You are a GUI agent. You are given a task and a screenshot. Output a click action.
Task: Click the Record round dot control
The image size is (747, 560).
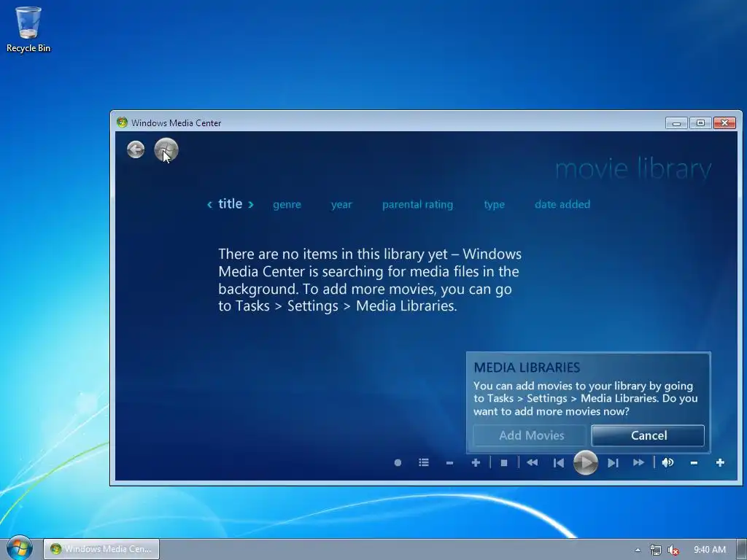pos(398,462)
